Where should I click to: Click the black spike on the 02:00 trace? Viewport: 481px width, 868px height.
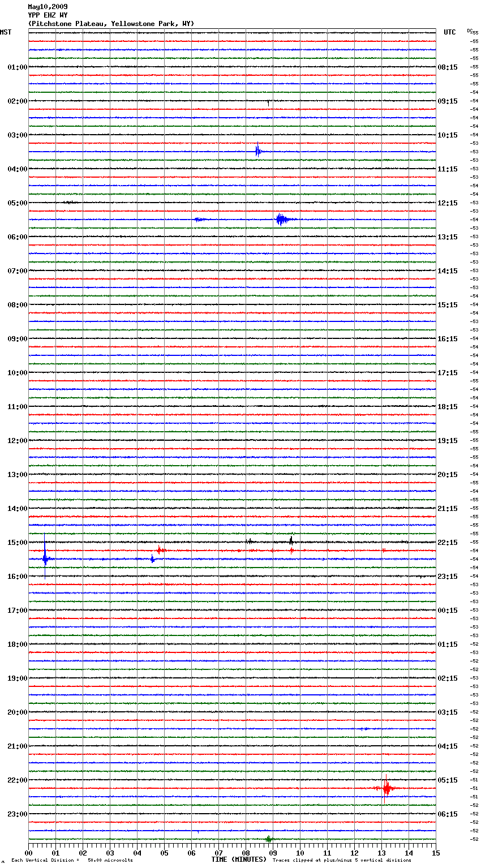268,102
